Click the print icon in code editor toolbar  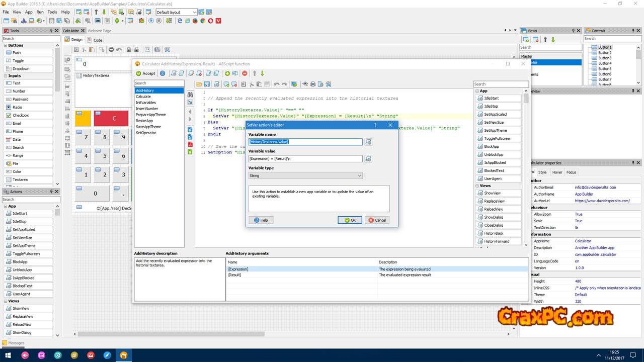click(313, 84)
